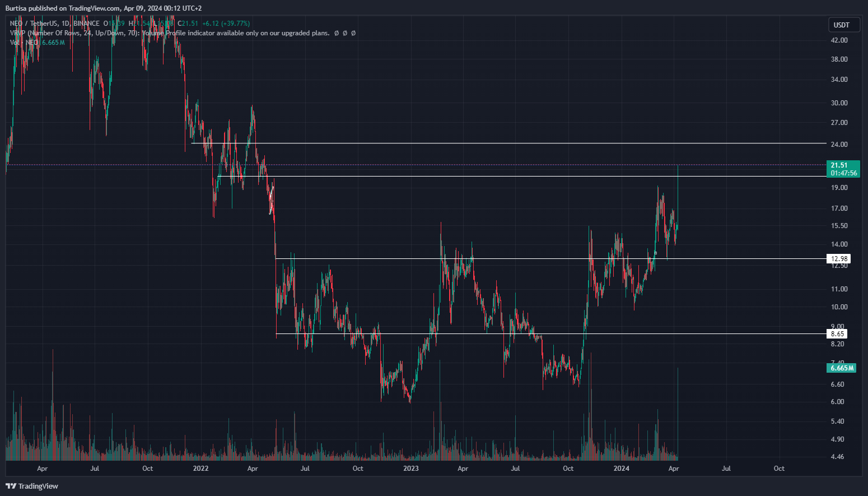Select the 12.98 price line label

(838, 258)
